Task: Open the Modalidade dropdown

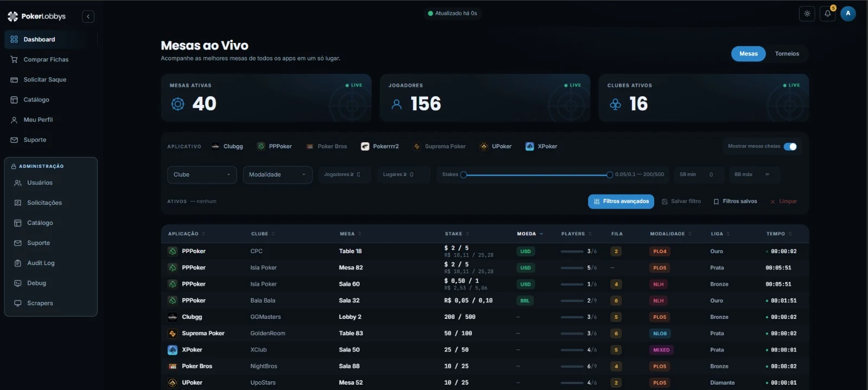Action: tap(277, 174)
